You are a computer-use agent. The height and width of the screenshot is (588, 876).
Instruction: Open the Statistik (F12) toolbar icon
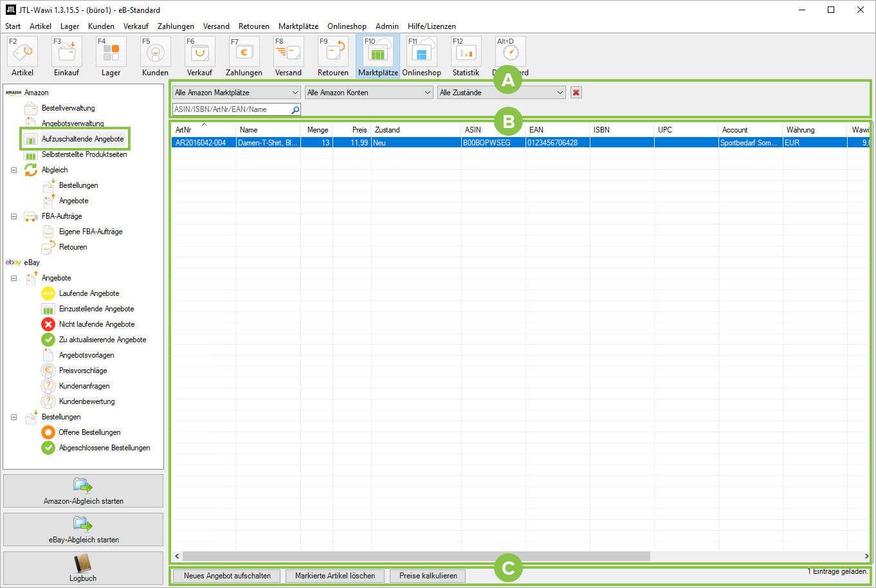click(x=466, y=52)
